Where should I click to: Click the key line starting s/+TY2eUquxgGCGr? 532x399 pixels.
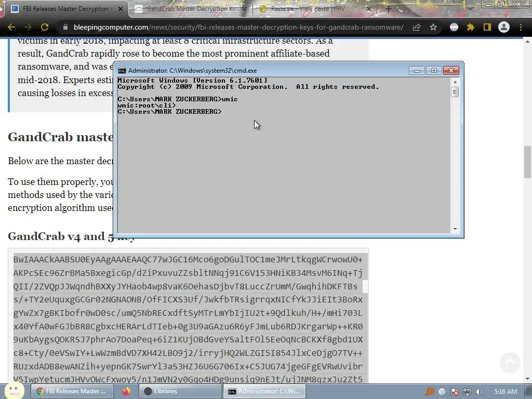click(188, 300)
